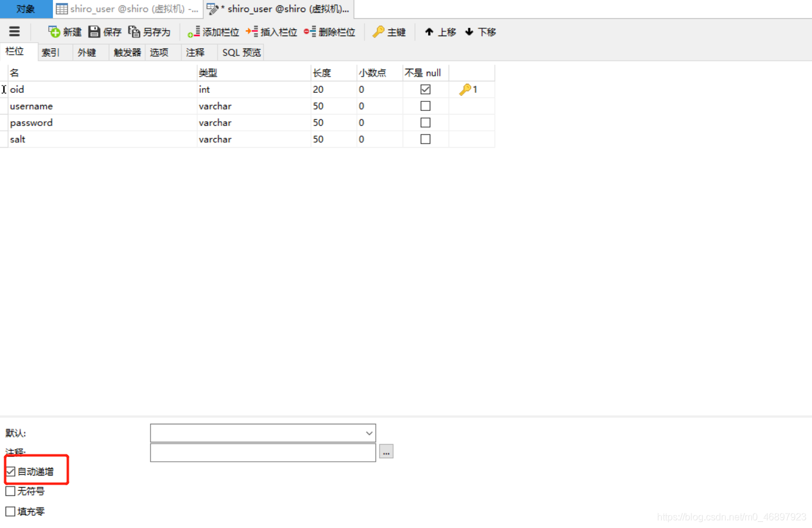Choose Save As (另存为) in toolbar
This screenshot has height=528, width=812.
[x=149, y=32]
